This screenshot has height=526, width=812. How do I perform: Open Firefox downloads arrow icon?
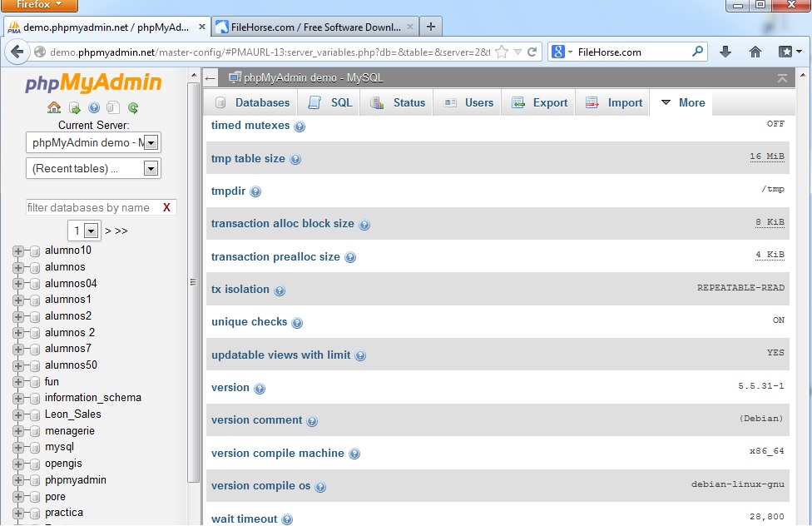pyautogui.click(x=725, y=52)
